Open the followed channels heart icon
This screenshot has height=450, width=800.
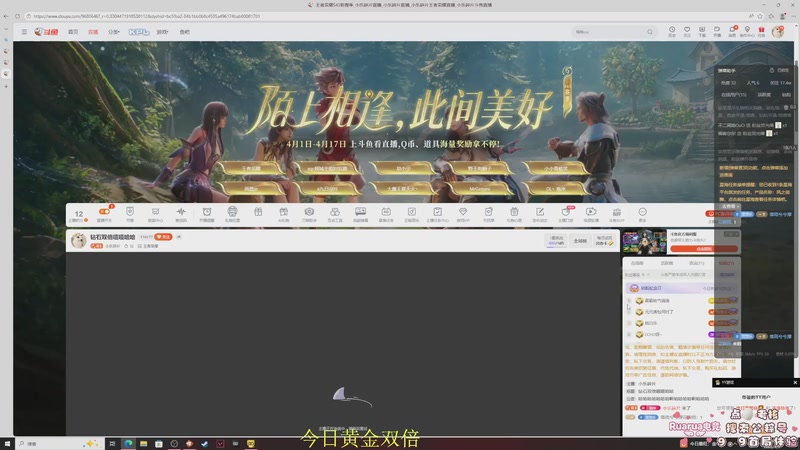coord(687,31)
